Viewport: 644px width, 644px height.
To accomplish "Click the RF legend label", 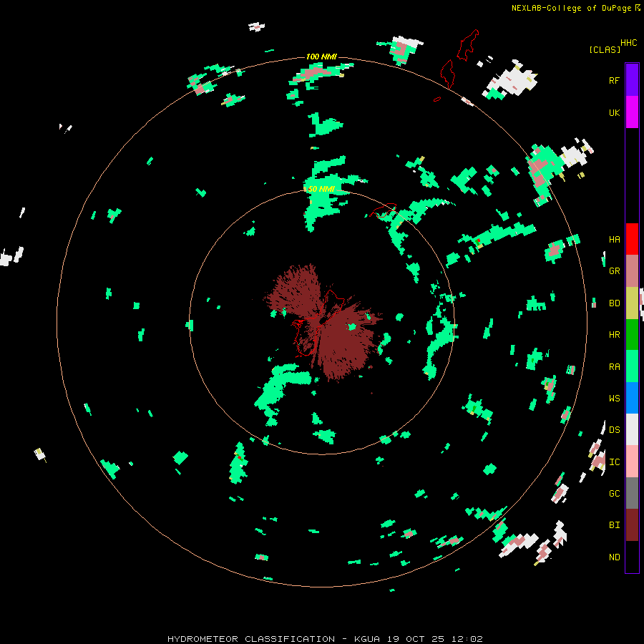I will click(614, 80).
